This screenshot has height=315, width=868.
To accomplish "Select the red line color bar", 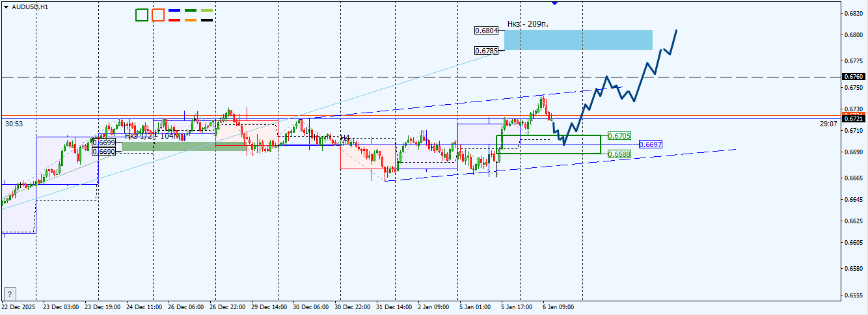I will 174,20.
